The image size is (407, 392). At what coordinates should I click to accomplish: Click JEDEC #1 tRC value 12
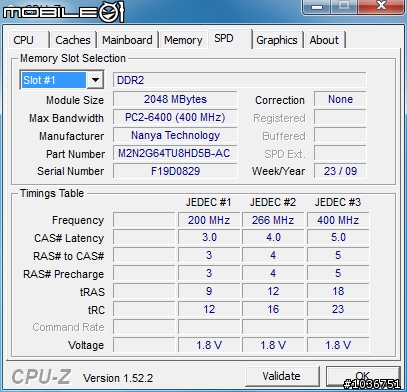coord(209,309)
